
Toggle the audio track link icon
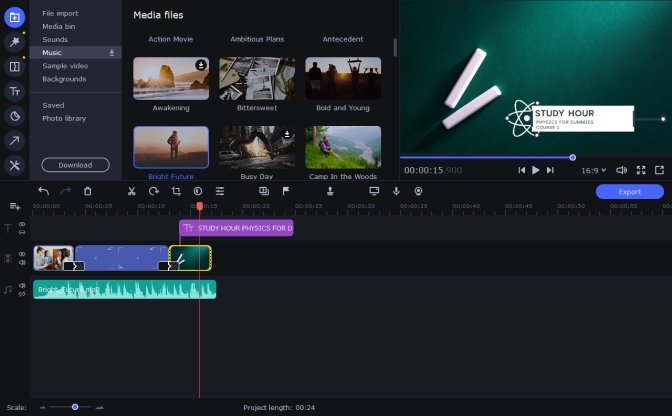click(x=22, y=294)
